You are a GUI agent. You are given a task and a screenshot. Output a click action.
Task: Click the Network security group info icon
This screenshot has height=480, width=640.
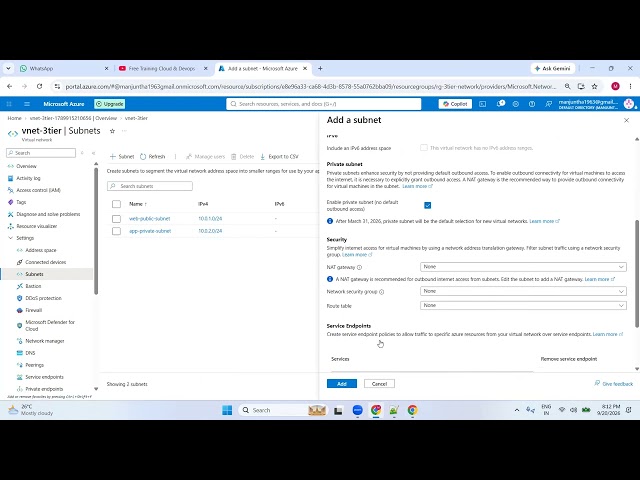[x=382, y=292]
